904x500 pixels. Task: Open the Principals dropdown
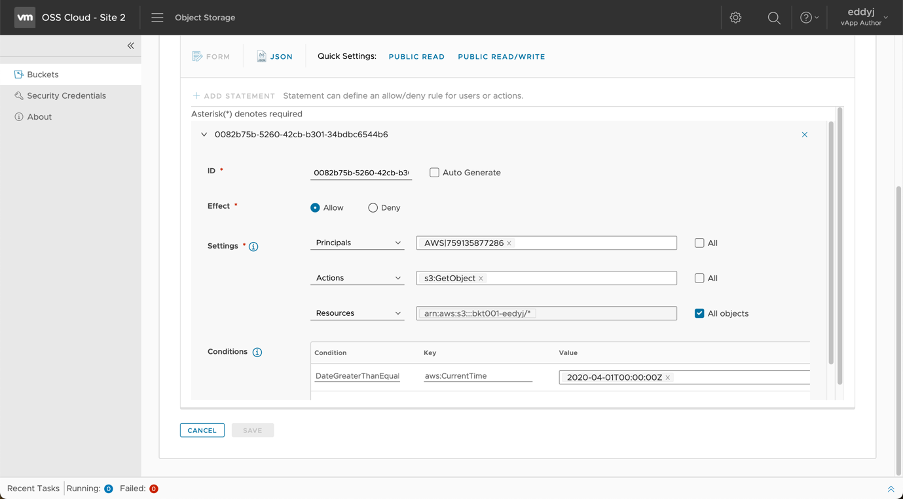point(357,243)
